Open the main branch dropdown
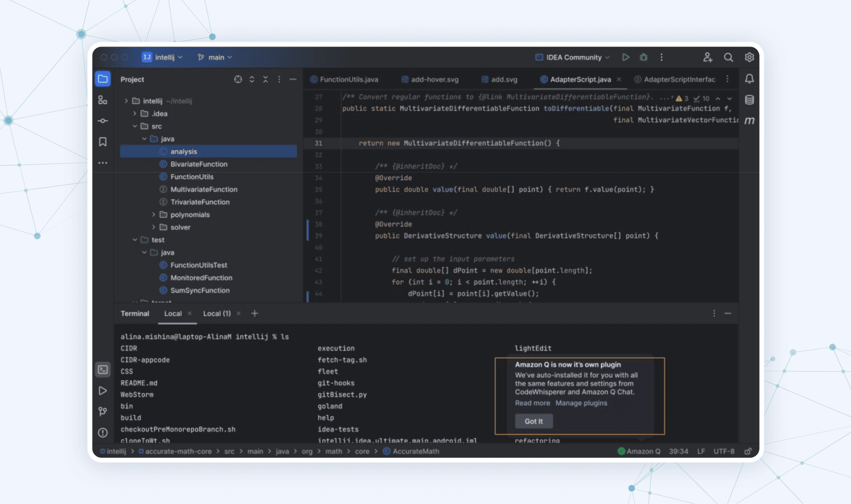The height and width of the screenshot is (504, 851). [215, 57]
